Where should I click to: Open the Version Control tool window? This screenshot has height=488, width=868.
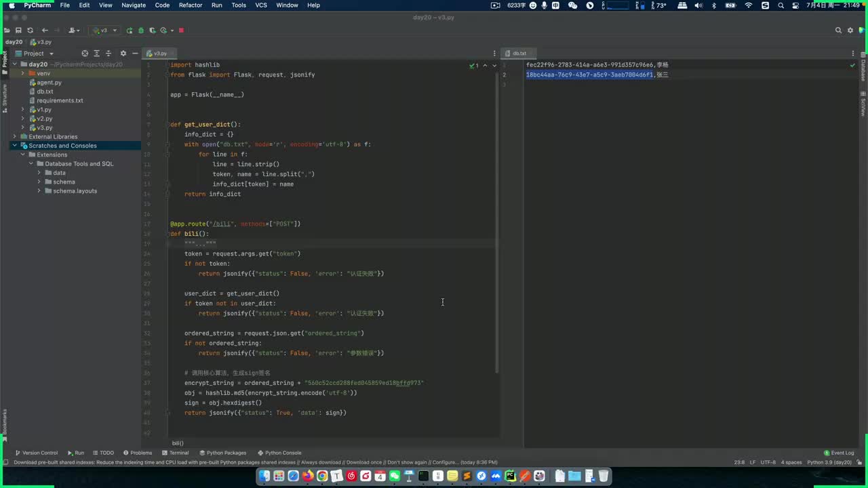click(36, 453)
